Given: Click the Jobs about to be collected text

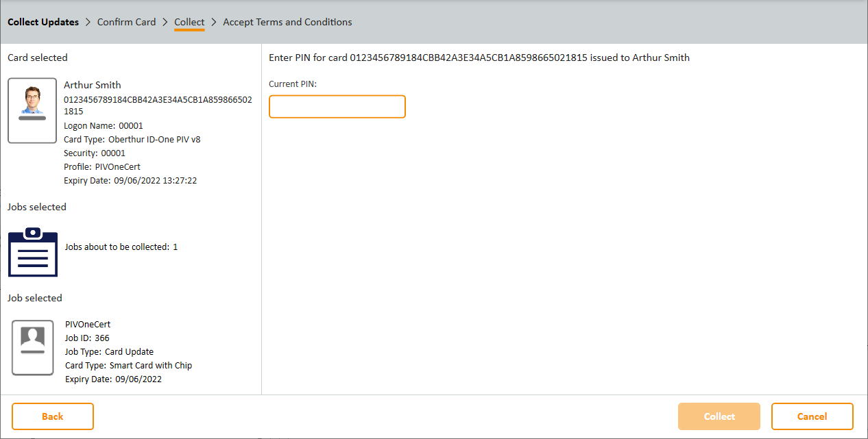Looking at the screenshot, I should (121, 247).
